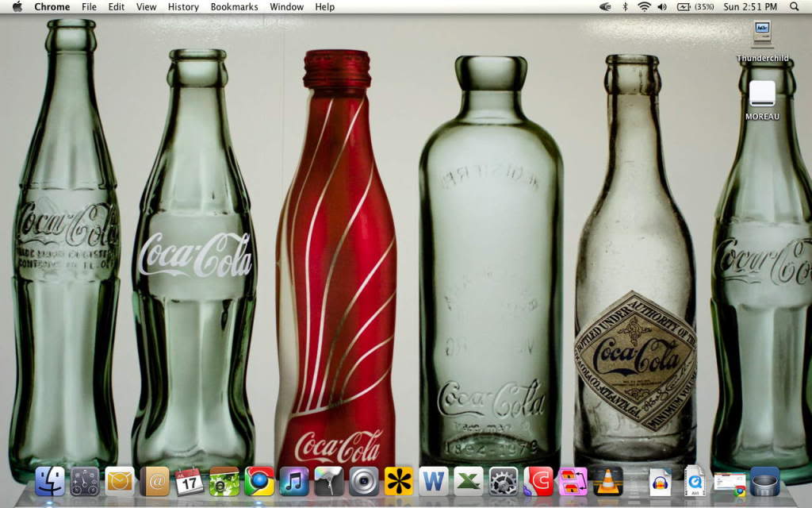Screen dimensions: 812x508
Task: Open the green leafy dock app
Action: coord(224,482)
